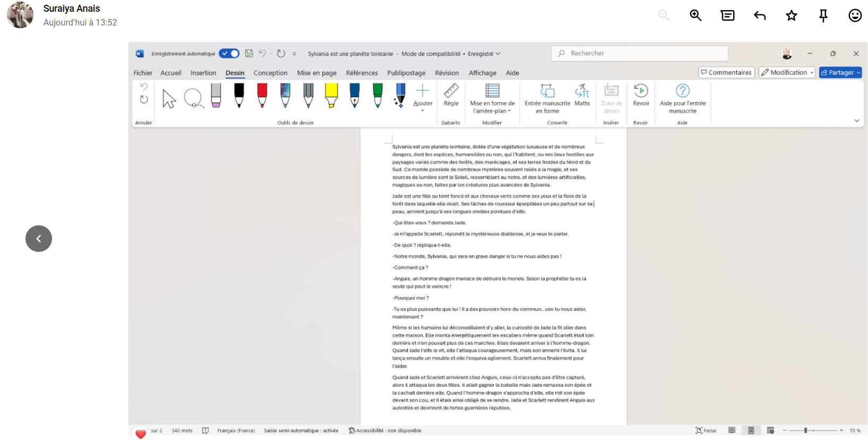This screenshot has width=868, height=440.
Task: Open Entrée manuscrite en forme converter
Action: click(547, 99)
